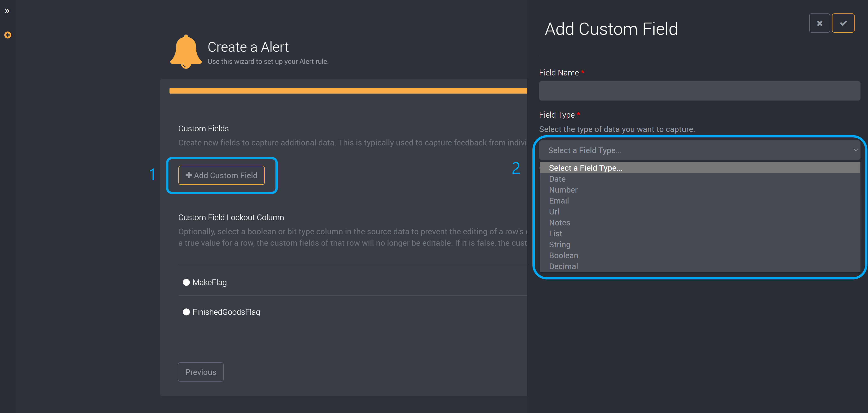Click the Create a Alert heading
Viewport: 868px width, 413px height.
(x=248, y=47)
